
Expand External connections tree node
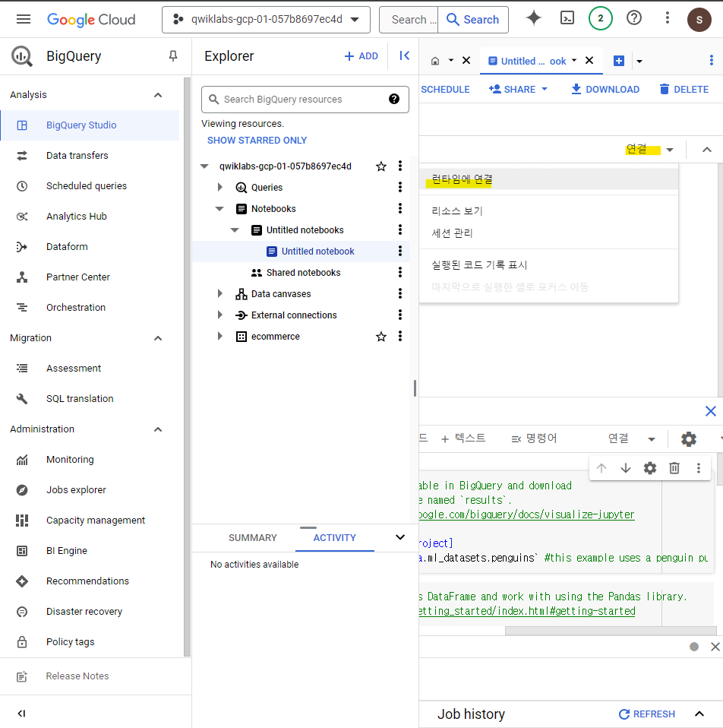[220, 315]
